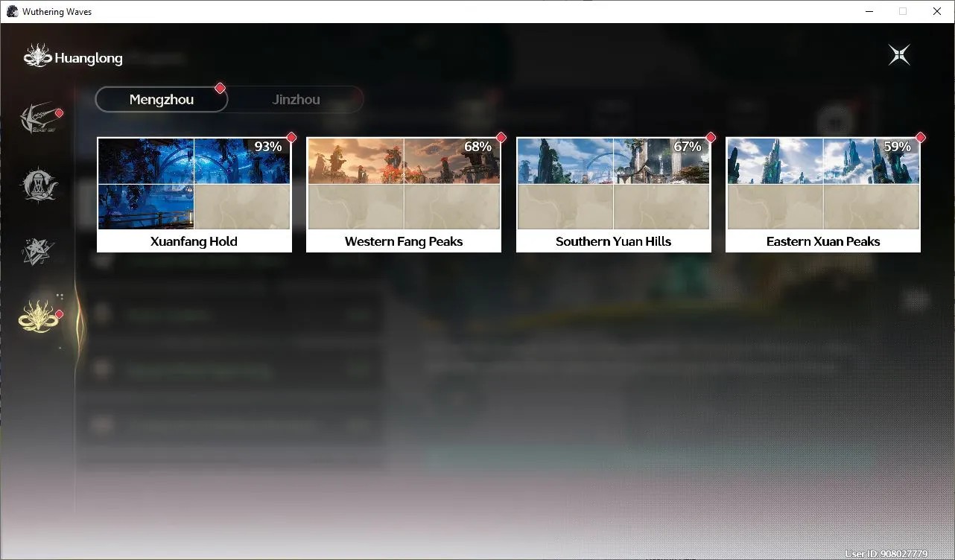Click the Eastern Xuan Peaks label
Image resolution: width=955 pixels, height=560 pixels.
823,241
